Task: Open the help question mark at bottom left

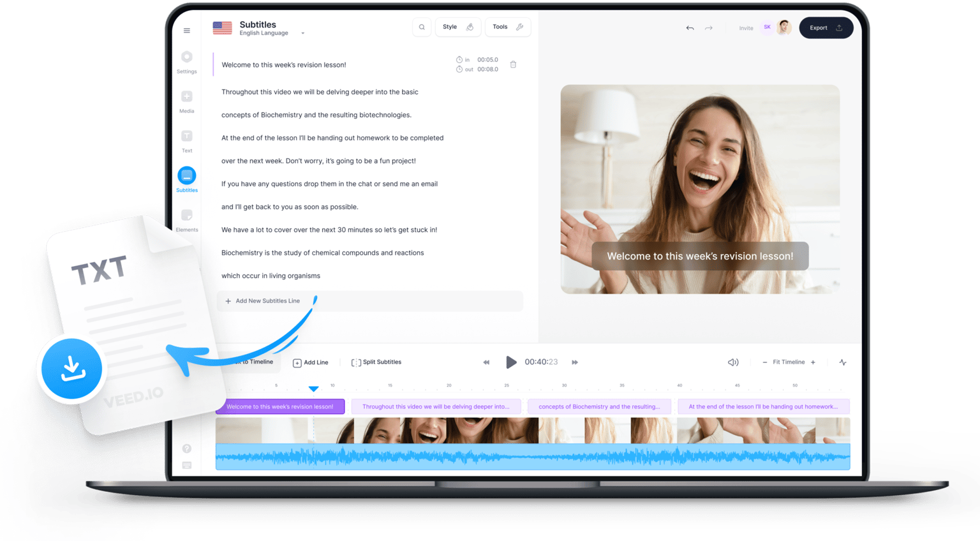Action: click(x=186, y=448)
